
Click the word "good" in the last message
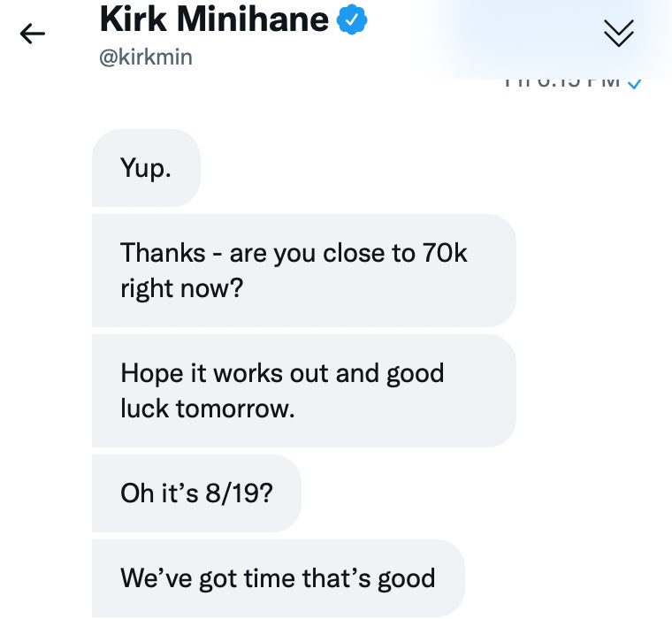(406, 578)
